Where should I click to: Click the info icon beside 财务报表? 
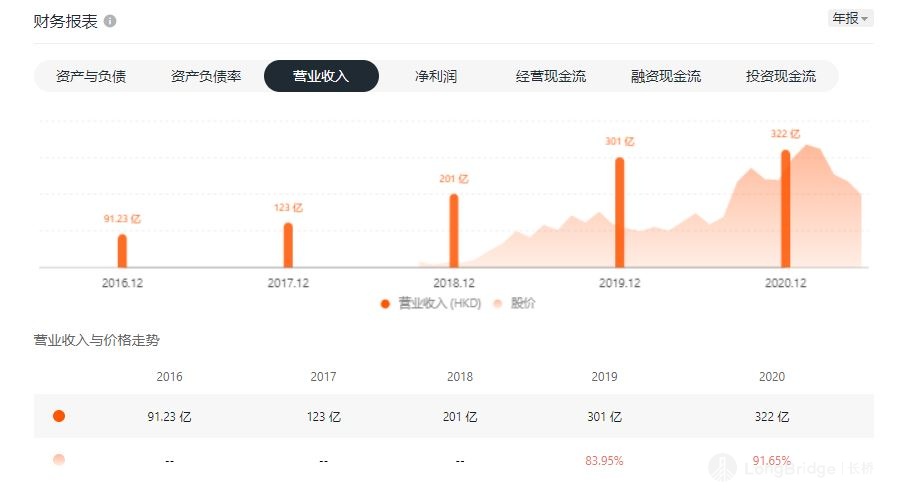110,21
